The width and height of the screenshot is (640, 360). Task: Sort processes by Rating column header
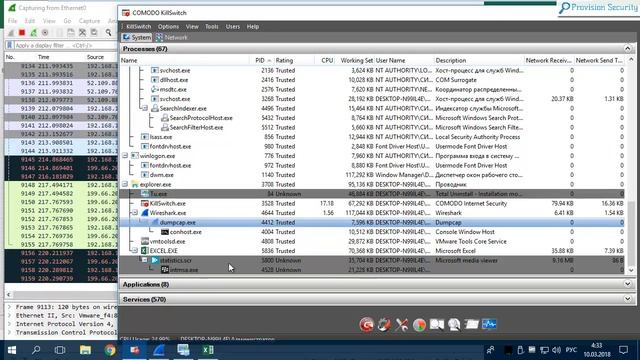tap(293, 60)
